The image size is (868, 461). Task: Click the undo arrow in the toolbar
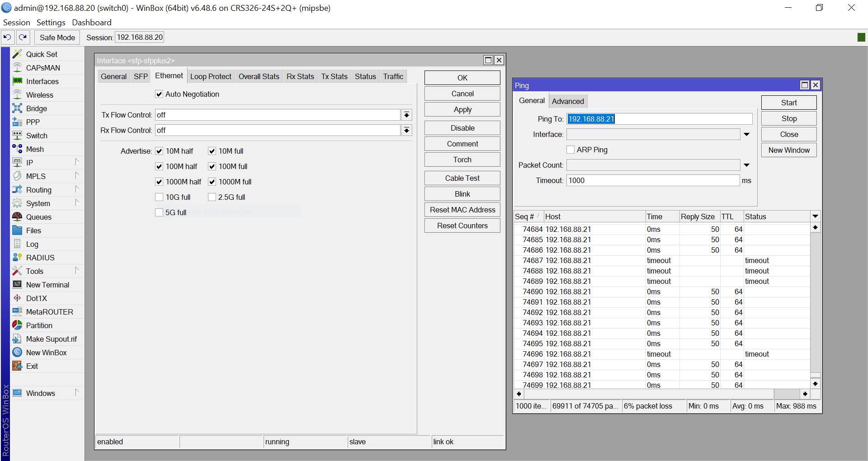[x=8, y=38]
